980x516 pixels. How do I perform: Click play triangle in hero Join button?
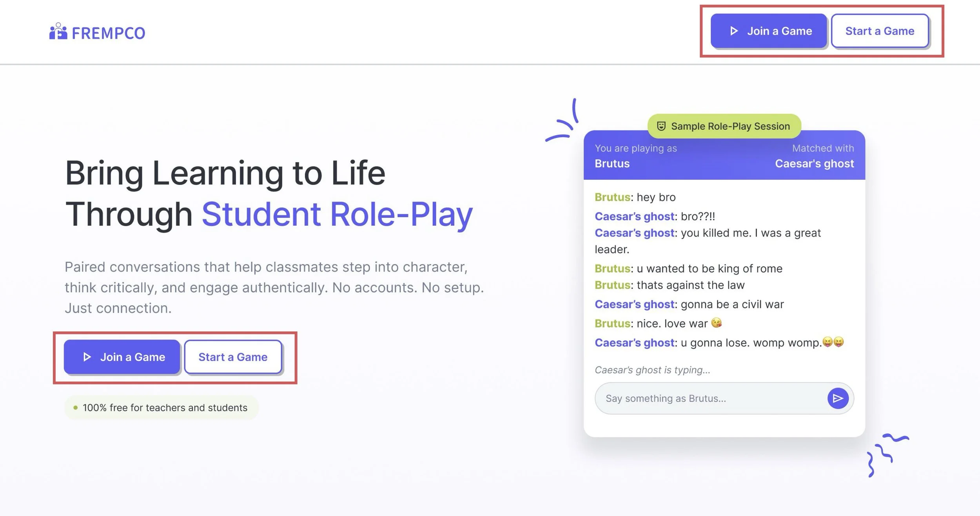pyautogui.click(x=87, y=357)
